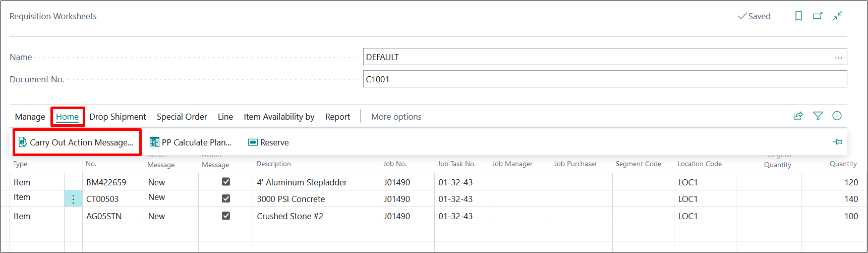The image size is (868, 253).
Task: Click the Reserve action
Action: pyautogui.click(x=268, y=142)
